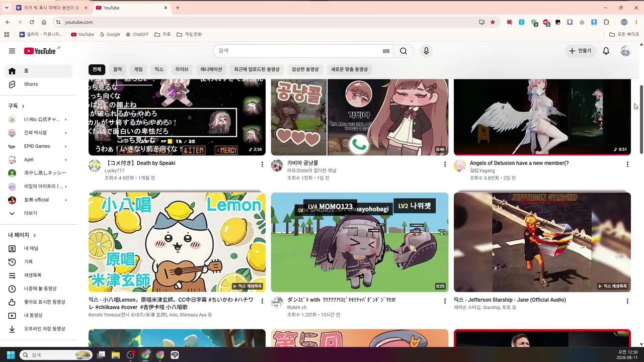Select the 최근에 업로드된 동영상 chip

[257, 69]
